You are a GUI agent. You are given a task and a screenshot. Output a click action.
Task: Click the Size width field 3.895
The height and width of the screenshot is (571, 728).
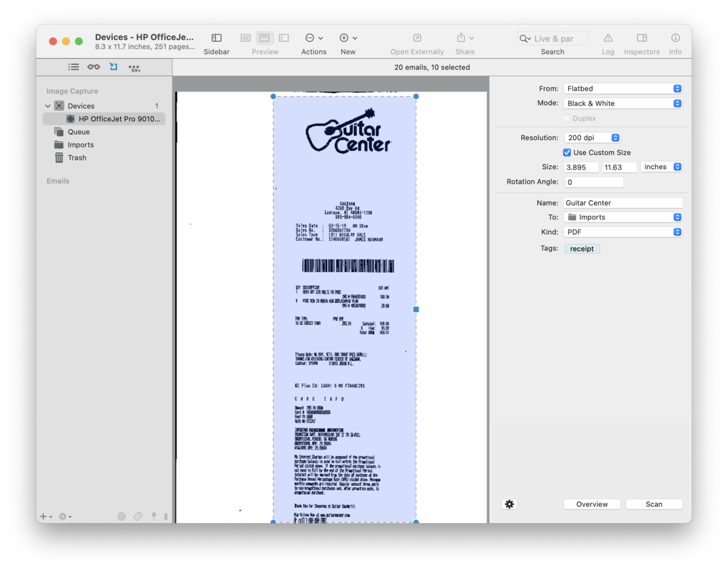(x=581, y=167)
